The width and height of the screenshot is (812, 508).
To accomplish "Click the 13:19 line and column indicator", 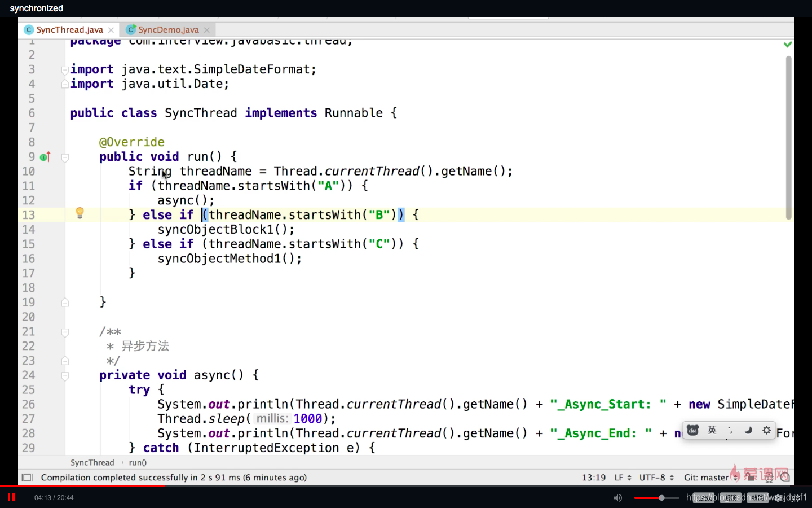I will (x=594, y=478).
